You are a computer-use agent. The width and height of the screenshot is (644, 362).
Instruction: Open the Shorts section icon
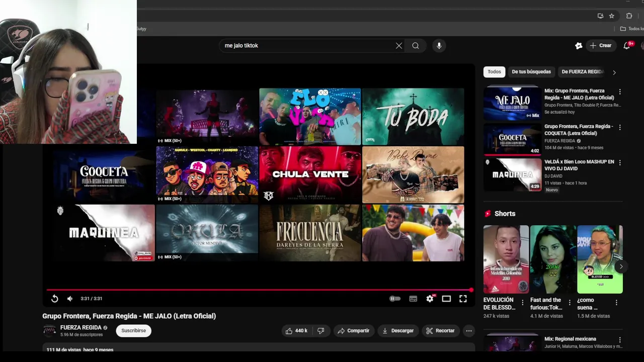488,214
